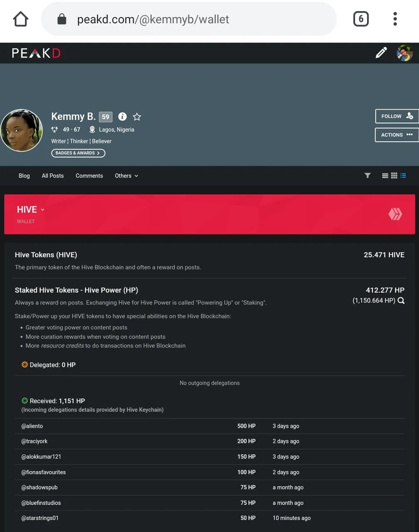The height and width of the screenshot is (532, 419).
Task: Click the Delegated 0 HP label
Action: coord(53,365)
